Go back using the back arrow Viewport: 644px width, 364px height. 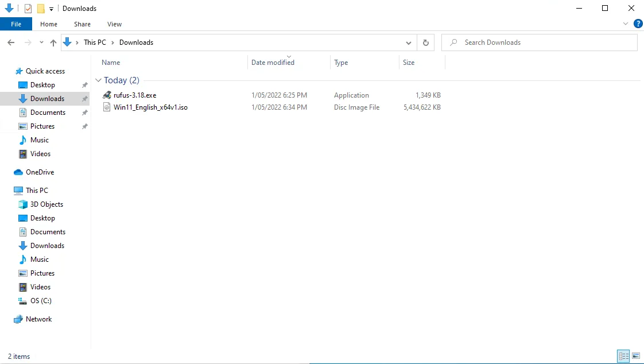(11, 42)
